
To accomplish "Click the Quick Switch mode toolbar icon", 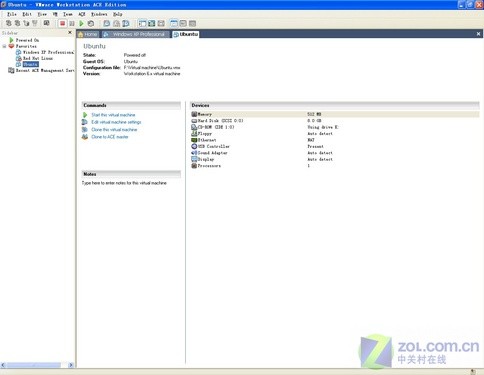I will (152, 23).
